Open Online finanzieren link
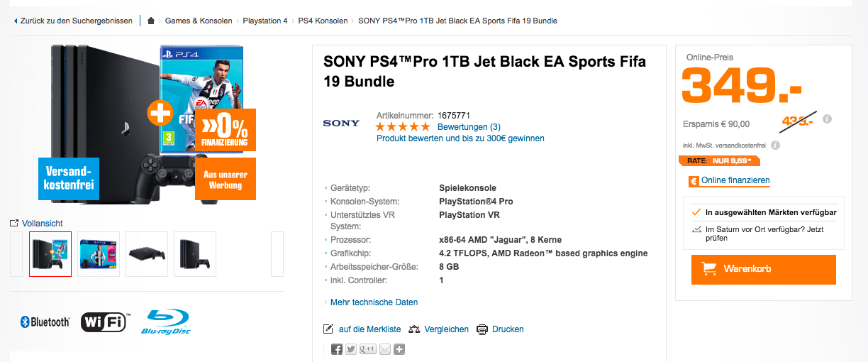 point(735,181)
